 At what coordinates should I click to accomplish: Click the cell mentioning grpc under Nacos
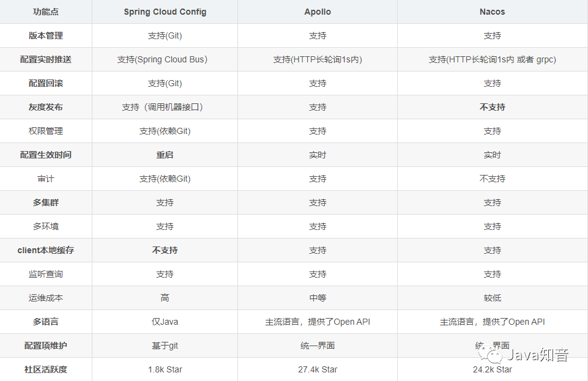tap(493, 59)
